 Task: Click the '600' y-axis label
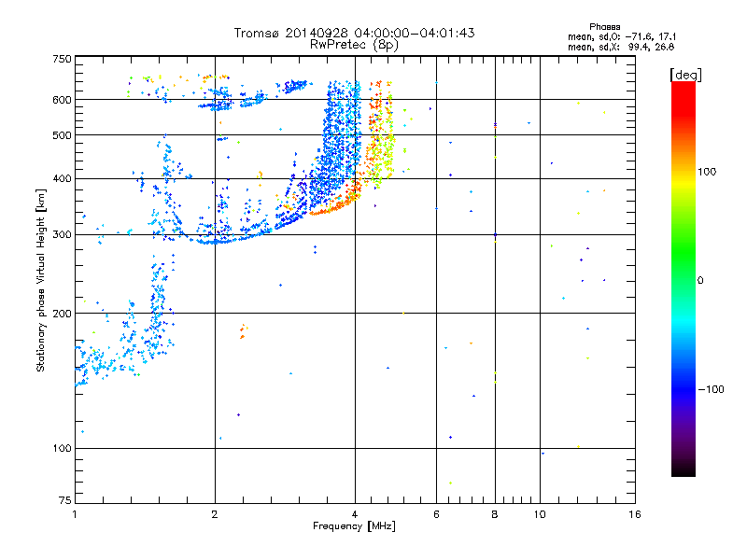(x=62, y=100)
